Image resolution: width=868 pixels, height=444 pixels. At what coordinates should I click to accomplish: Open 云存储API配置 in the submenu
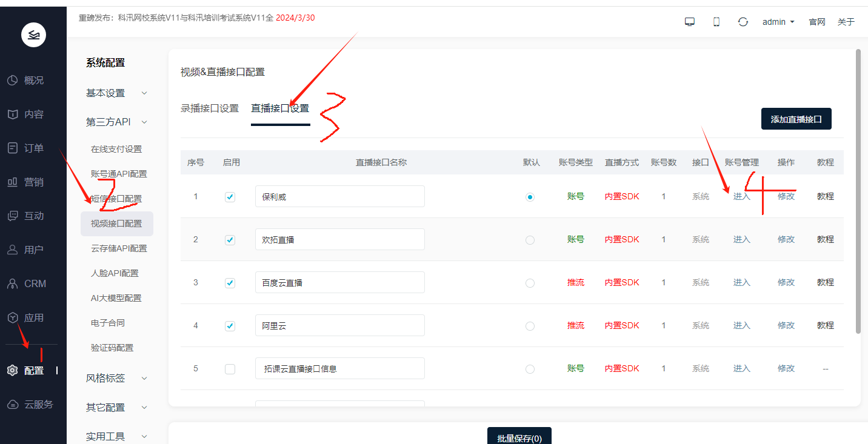pos(119,248)
